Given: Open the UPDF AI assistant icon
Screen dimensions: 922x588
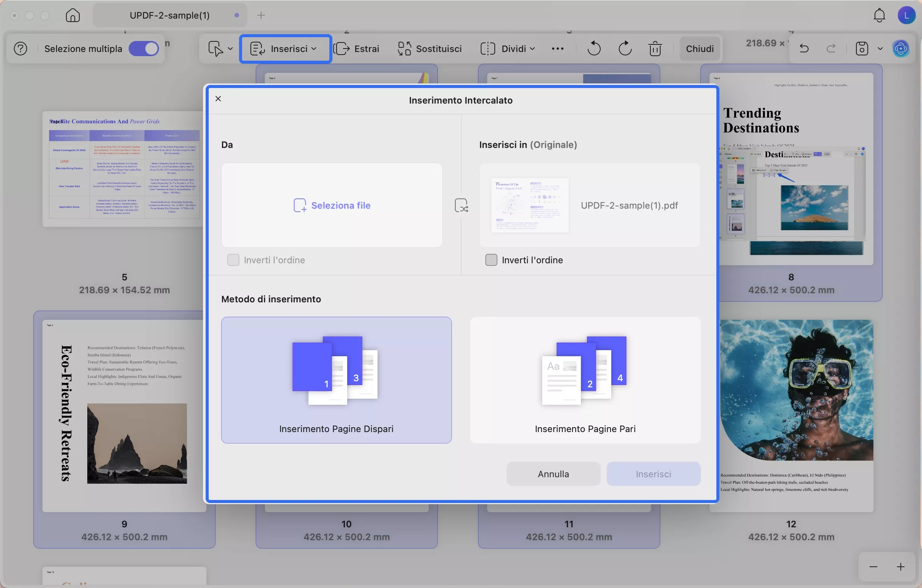Looking at the screenshot, I should [x=900, y=49].
